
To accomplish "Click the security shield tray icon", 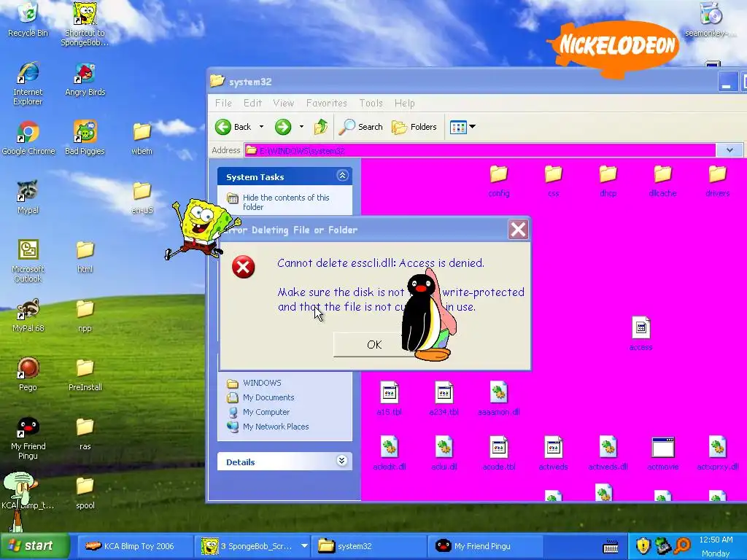I will click(643, 545).
